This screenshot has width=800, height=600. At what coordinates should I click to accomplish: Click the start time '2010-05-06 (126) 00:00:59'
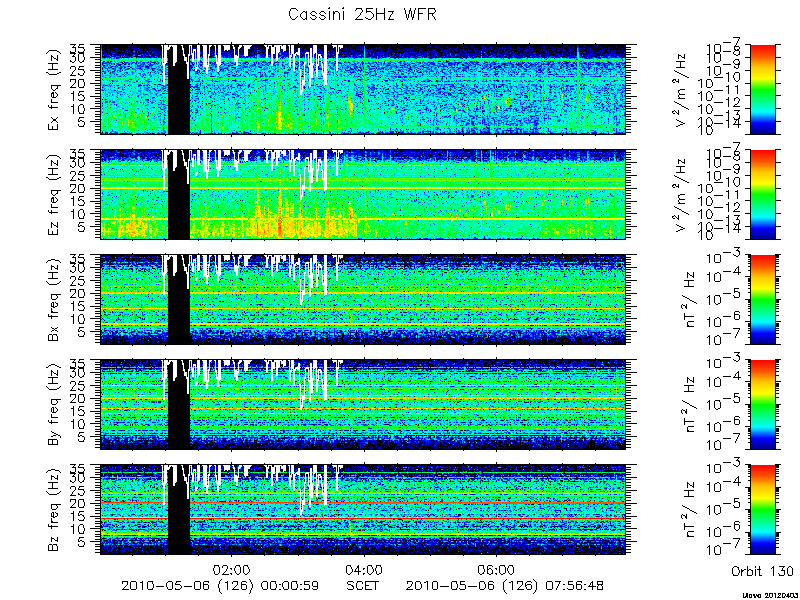tap(220, 586)
